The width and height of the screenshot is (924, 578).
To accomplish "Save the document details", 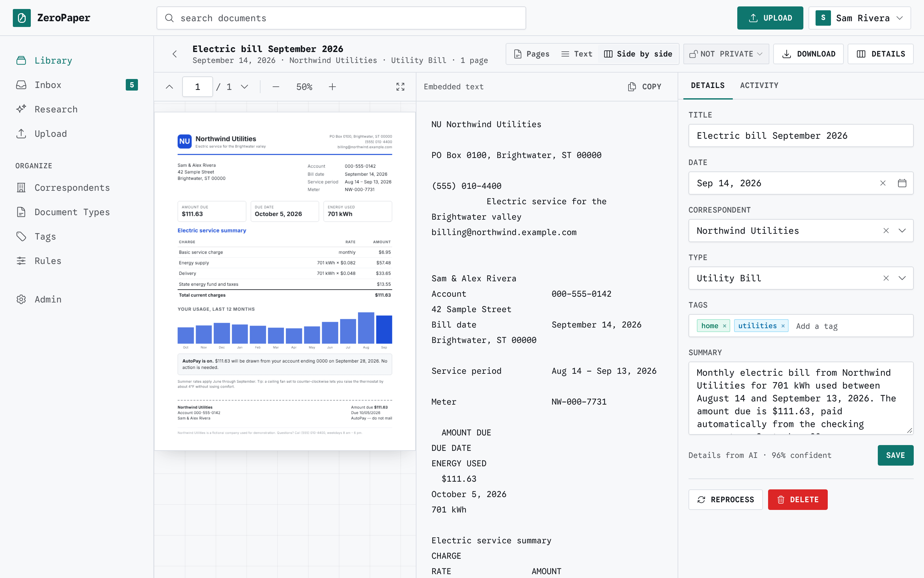I will (895, 455).
